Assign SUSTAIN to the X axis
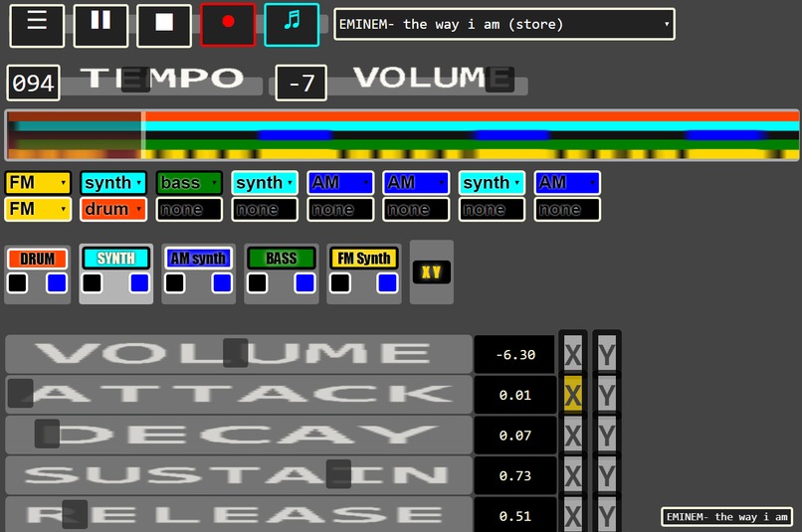The image size is (802, 532). [x=573, y=475]
